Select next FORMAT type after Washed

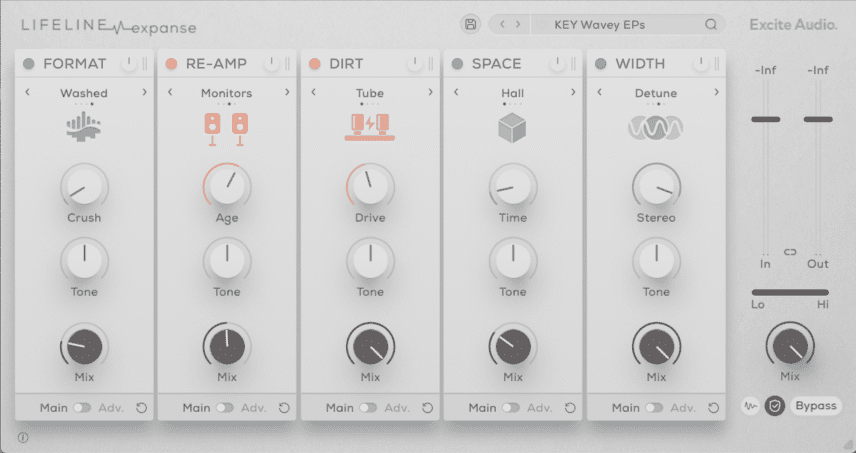(x=144, y=92)
